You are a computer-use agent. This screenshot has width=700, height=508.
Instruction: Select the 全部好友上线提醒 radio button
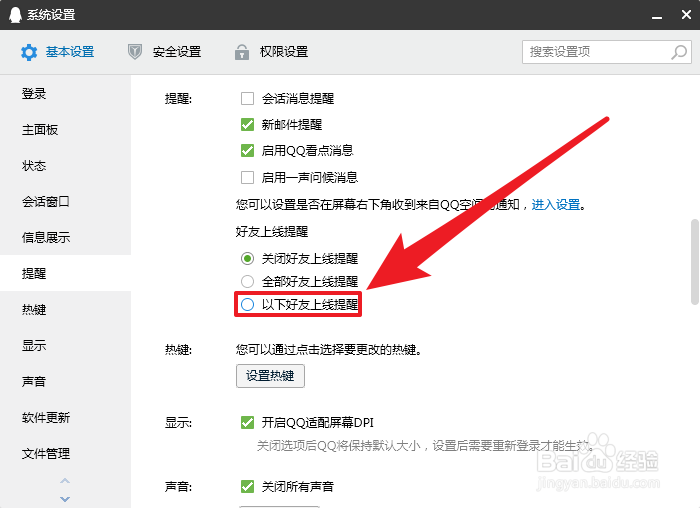point(247,281)
